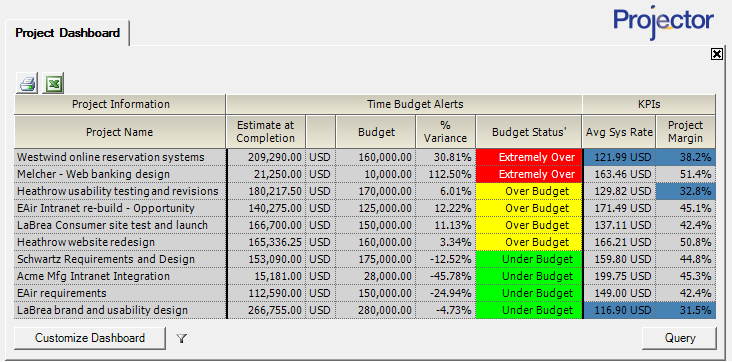Click the 163.46 USD average rate cell
732x362 pixels.
619,174
